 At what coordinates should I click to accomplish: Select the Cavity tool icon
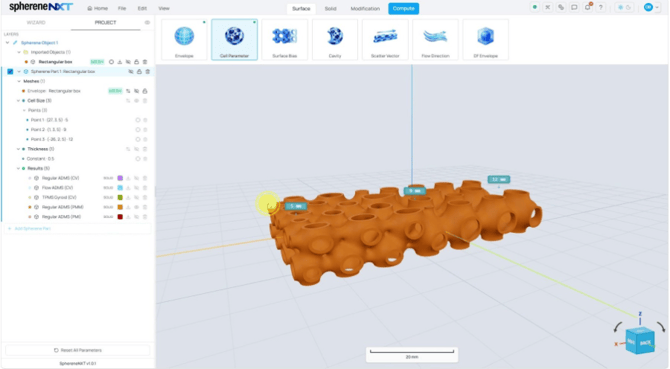(335, 39)
